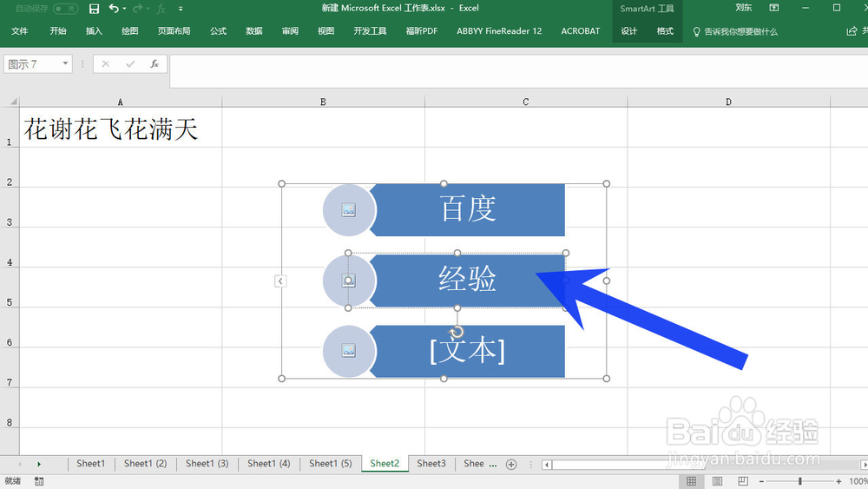Click the rotation handle below 经验 shape
Screen dimensions: 868x489
457,333
